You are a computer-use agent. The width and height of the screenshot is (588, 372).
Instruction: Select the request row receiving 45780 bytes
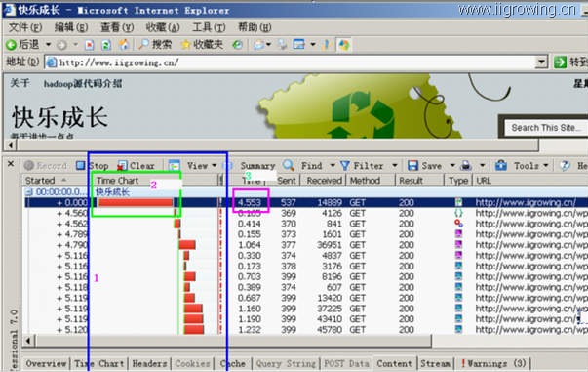(x=305, y=330)
